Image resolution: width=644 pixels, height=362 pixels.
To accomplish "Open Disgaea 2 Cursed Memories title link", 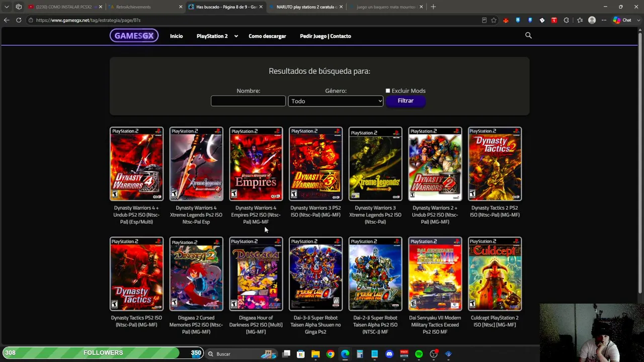I will coord(196,325).
